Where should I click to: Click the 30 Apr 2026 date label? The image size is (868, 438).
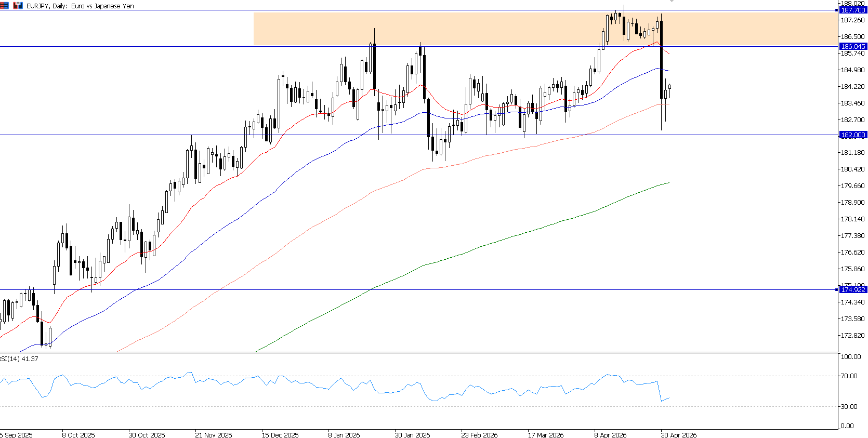679,435
